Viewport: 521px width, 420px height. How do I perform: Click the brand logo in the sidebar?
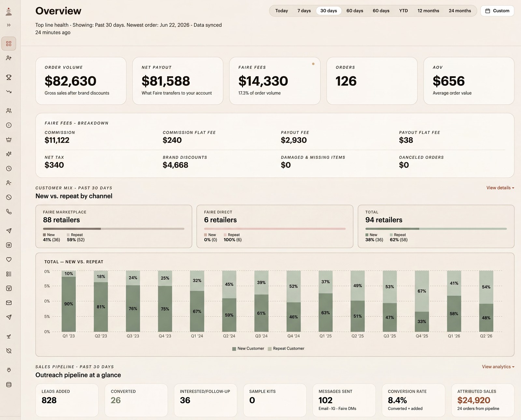click(9, 12)
